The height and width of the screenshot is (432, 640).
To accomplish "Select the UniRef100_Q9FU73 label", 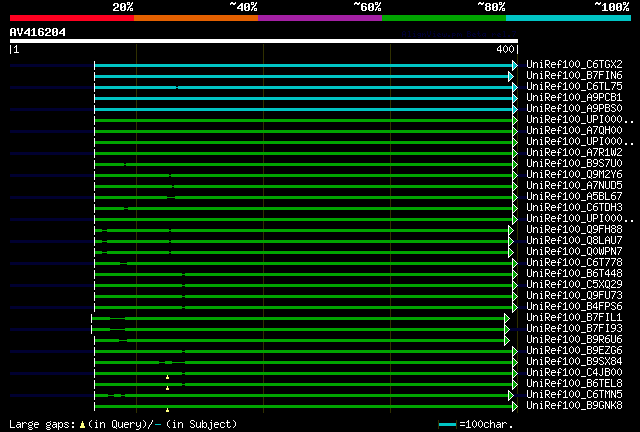I will point(574,296).
